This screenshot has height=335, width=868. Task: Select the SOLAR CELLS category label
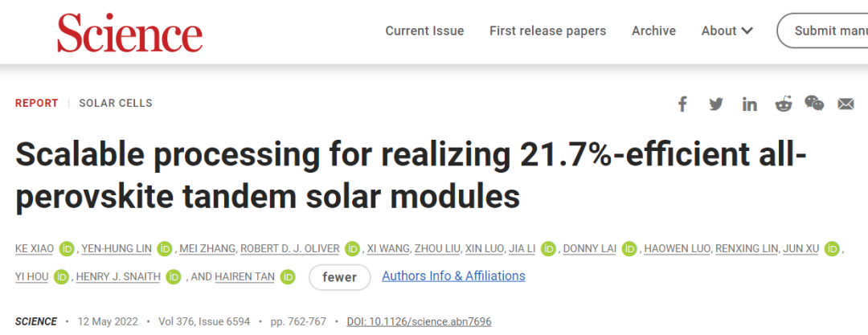116,103
